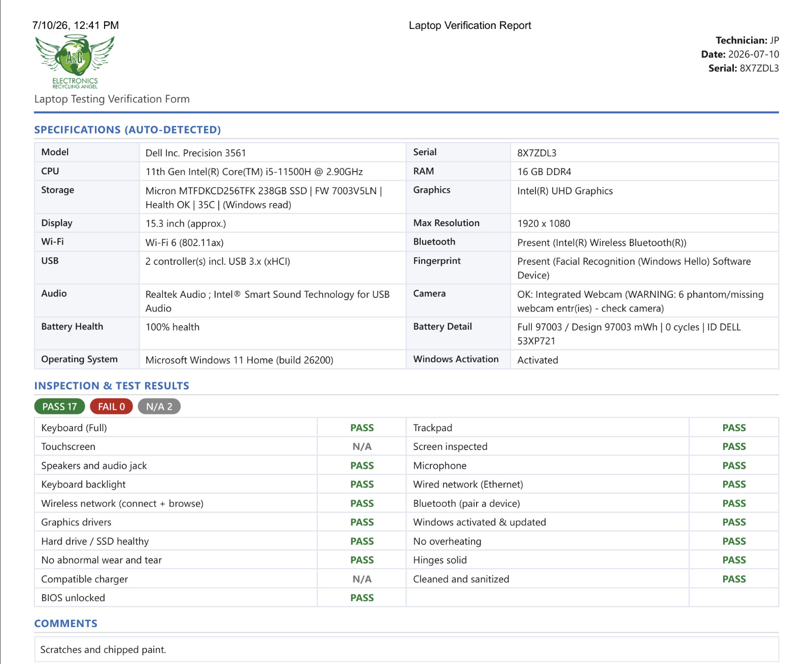The height and width of the screenshot is (664, 812).
Task: Click the Fingerprint 'Facial Recognition' value cell
Action: [x=645, y=268]
